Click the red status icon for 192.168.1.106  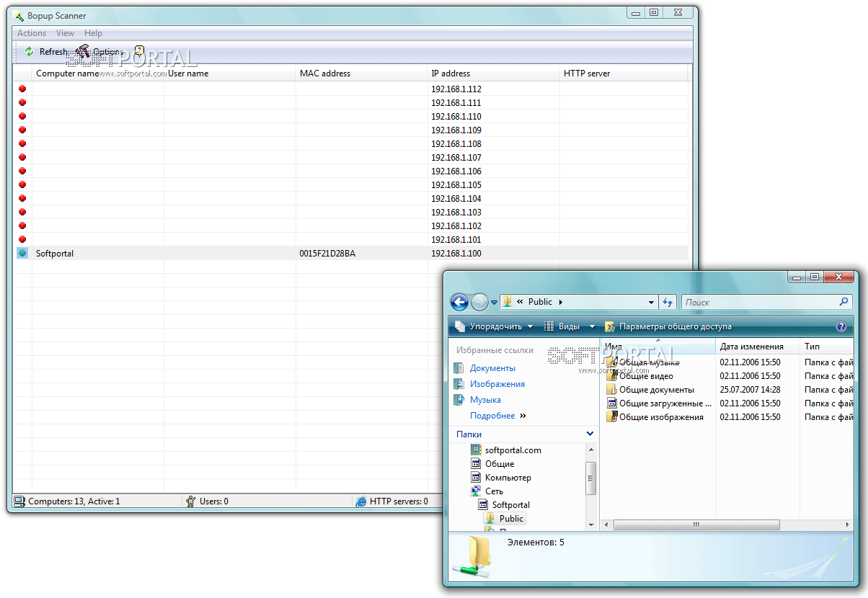point(22,171)
